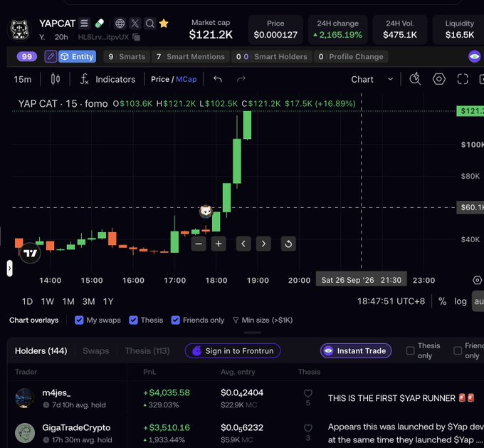The height and width of the screenshot is (448, 484).
Task: Change the 15m chart interval
Action: coord(23,79)
